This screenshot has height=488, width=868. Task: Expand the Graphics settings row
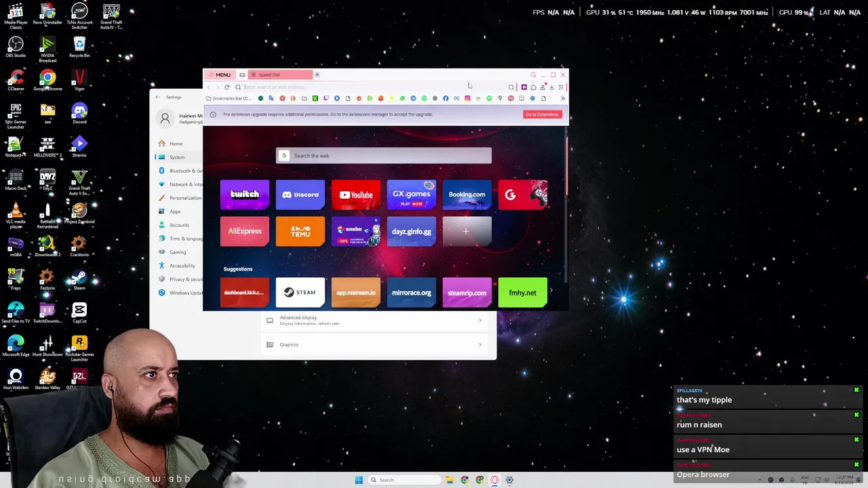[x=374, y=344]
